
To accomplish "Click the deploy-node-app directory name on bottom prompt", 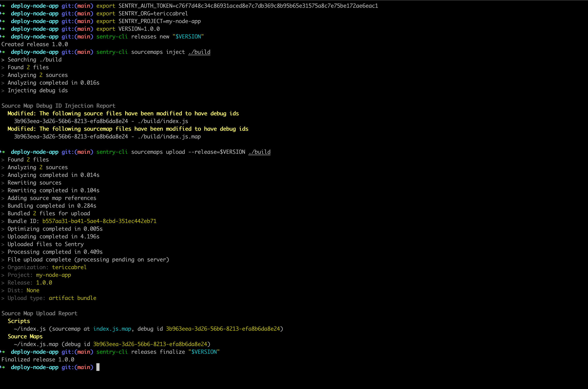I will (x=35, y=367).
